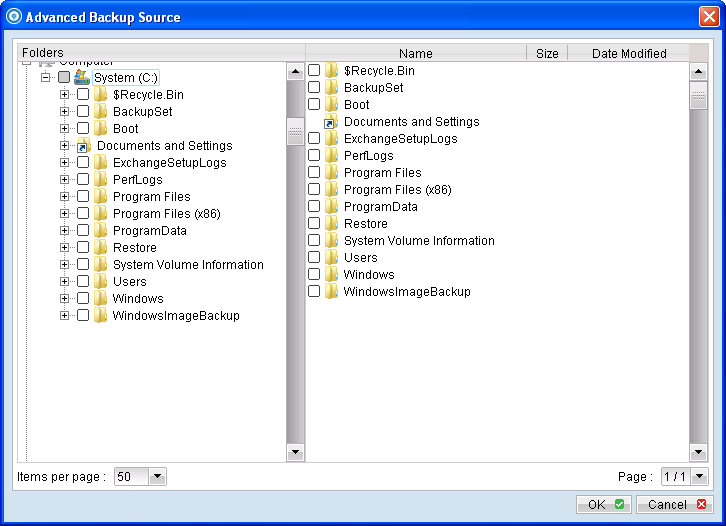Viewport: 726px width, 526px height.
Task: Click folder tree scroll up arrow
Action: (295, 71)
